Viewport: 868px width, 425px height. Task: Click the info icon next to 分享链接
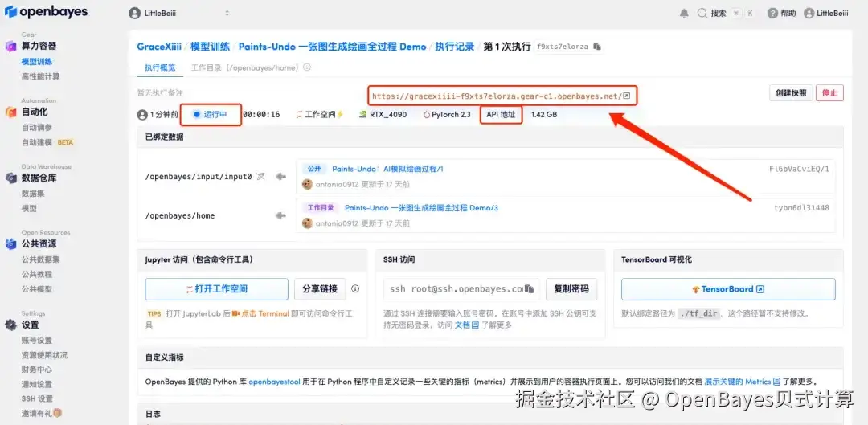[x=355, y=289]
